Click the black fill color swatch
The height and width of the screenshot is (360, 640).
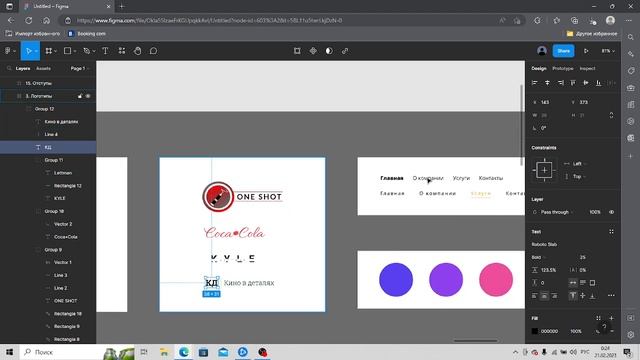(535, 331)
